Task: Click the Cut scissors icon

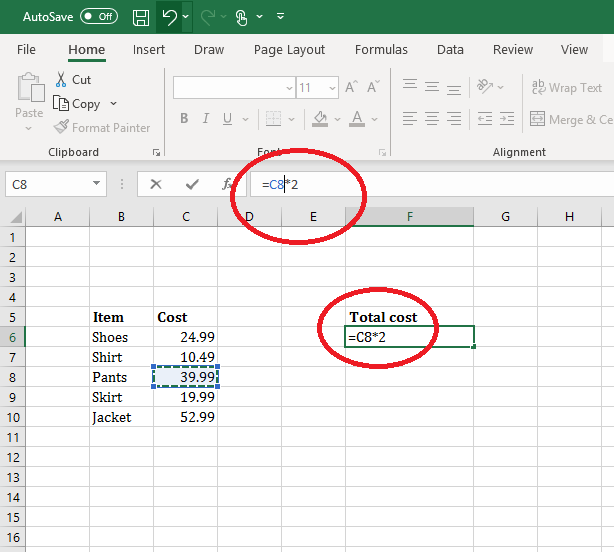Action: pos(61,80)
